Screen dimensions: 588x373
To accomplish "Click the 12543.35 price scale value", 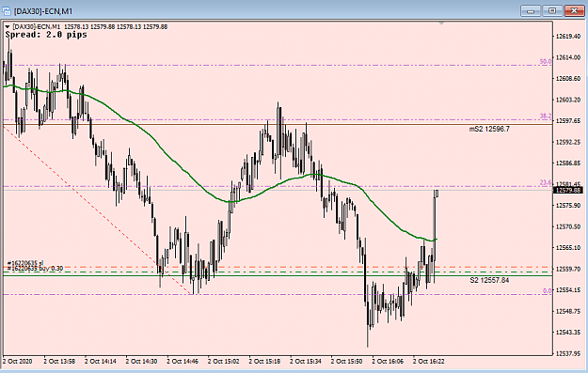I will click(567, 333).
